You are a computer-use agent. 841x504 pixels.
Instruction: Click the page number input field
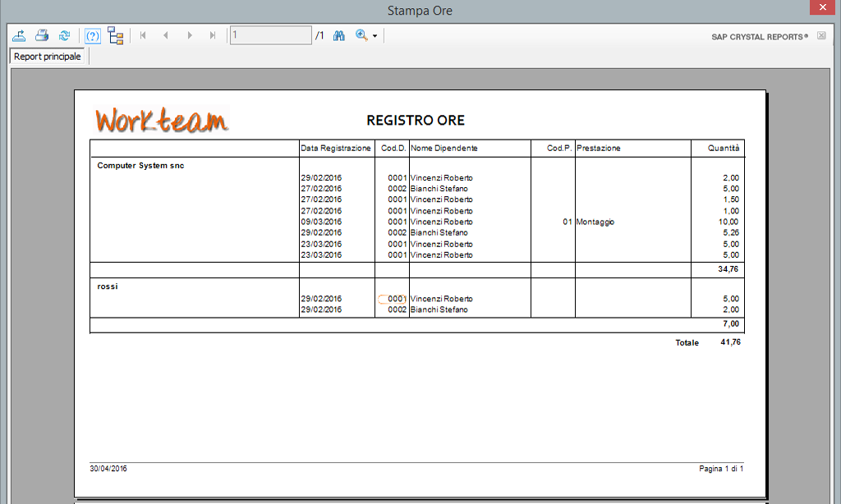[x=271, y=35]
